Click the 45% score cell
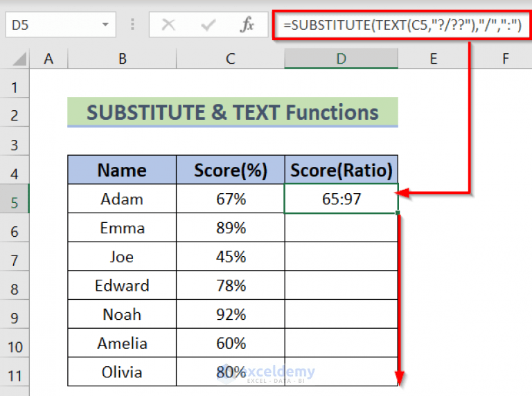This screenshot has height=396, width=532. click(x=231, y=256)
